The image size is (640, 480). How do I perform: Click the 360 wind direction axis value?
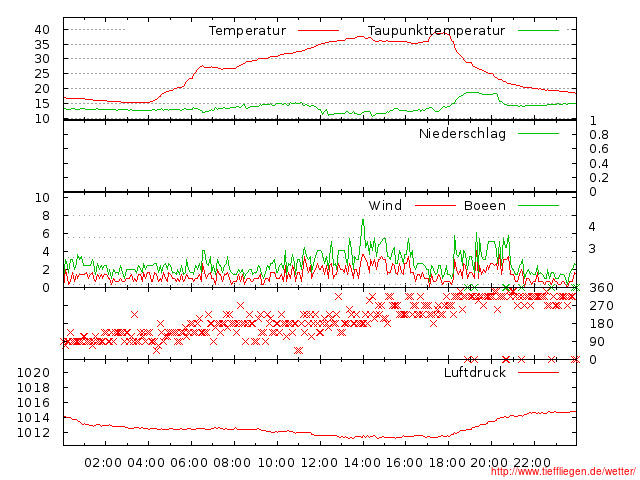(x=601, y=288)
